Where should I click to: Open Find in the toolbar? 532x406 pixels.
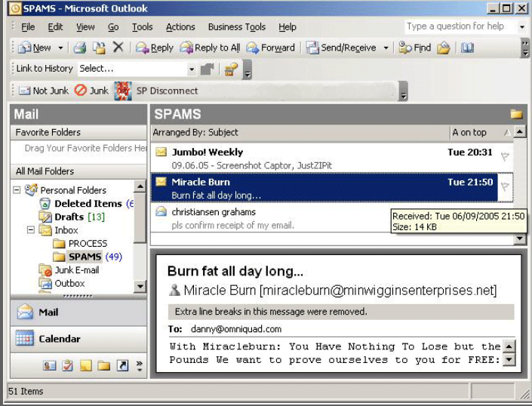click(414, 48)
